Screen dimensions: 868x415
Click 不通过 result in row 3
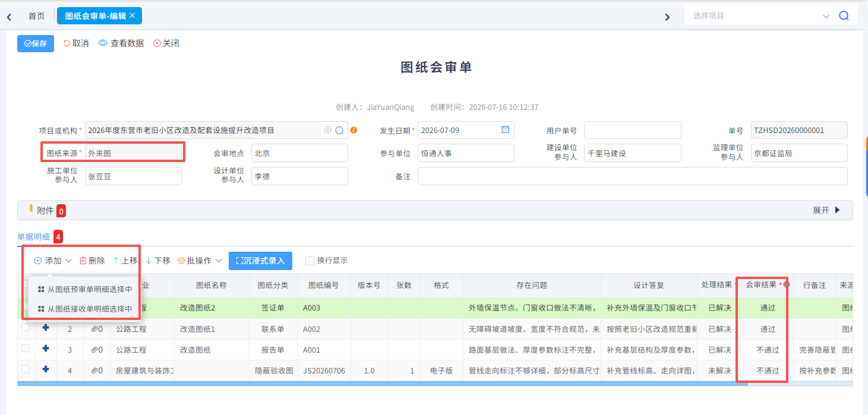[x=768, y=350]
